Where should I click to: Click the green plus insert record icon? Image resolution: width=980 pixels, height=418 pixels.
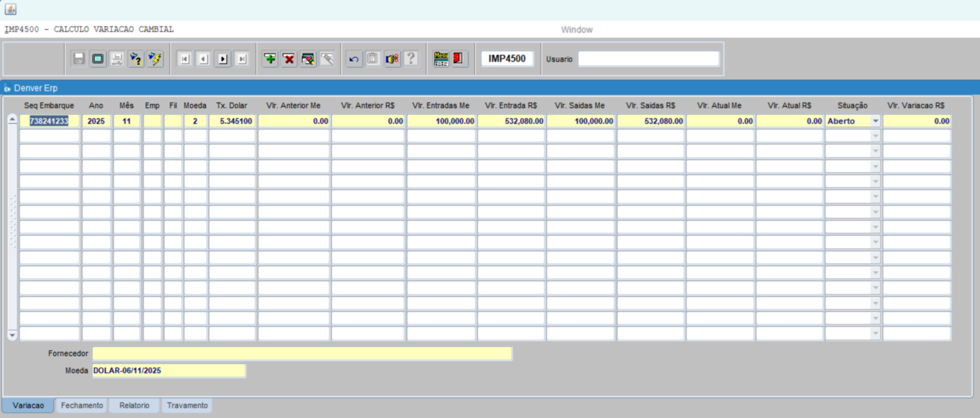pyautogui.click(x=270, y=59)
